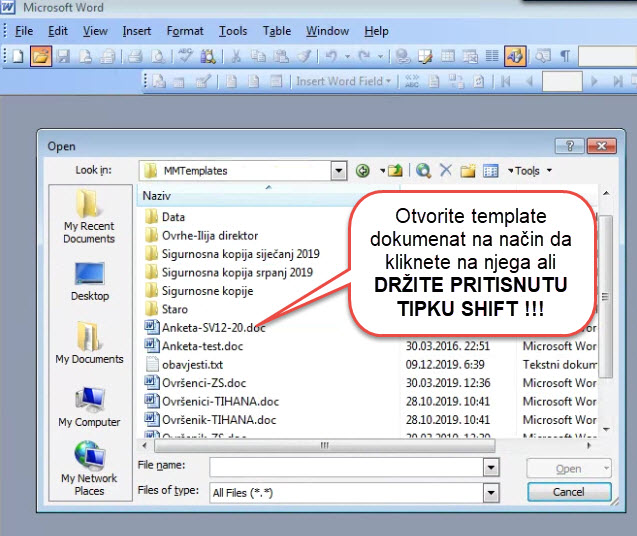The width and height of the screenshot is (637, 536).
Task: Select the Ovršenci-ZS.doc file
Action: pyautogui.click(x=195, y=383)
